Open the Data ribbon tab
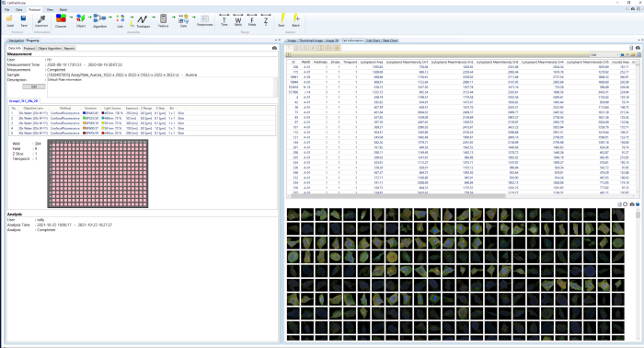The height and width of the screenshot is (348, 644). coord(19,9)
